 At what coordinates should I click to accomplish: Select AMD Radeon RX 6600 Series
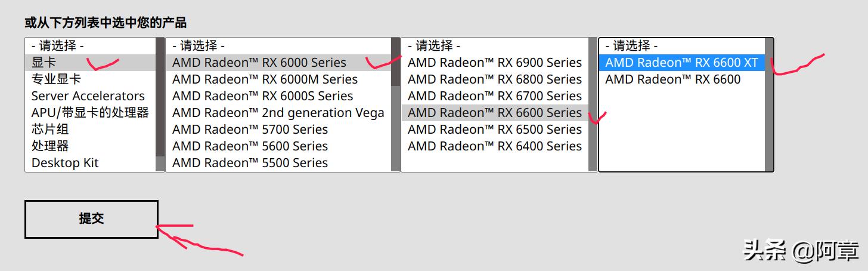pyautogui.click(x=494, y=113)
